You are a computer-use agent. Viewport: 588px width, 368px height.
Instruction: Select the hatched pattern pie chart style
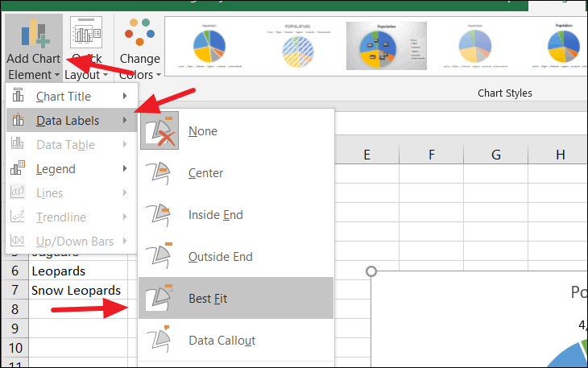[298, 46]
